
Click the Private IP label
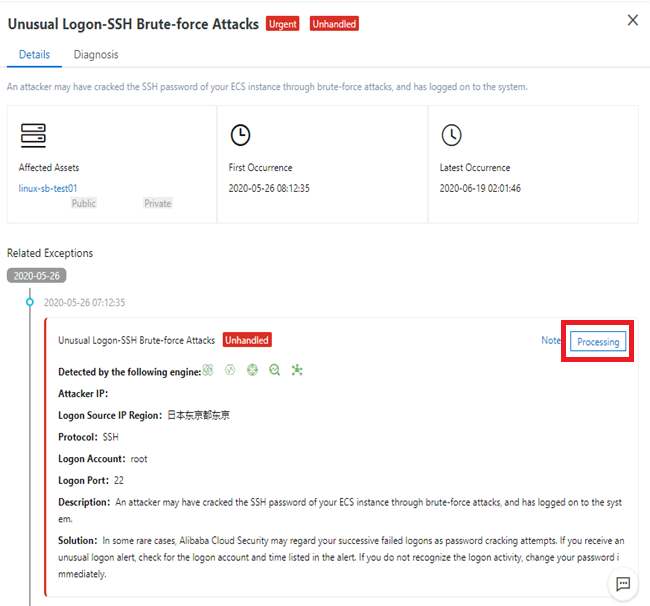[158, 203]
